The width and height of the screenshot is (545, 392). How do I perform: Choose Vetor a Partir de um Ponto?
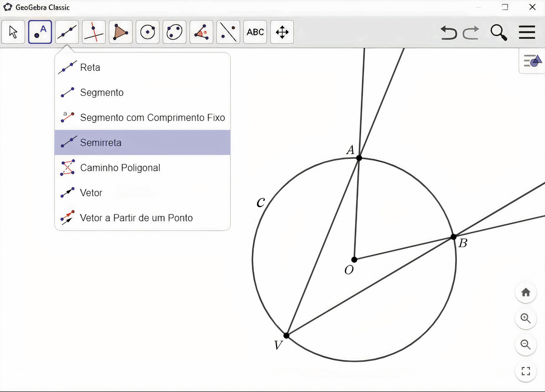142,218
